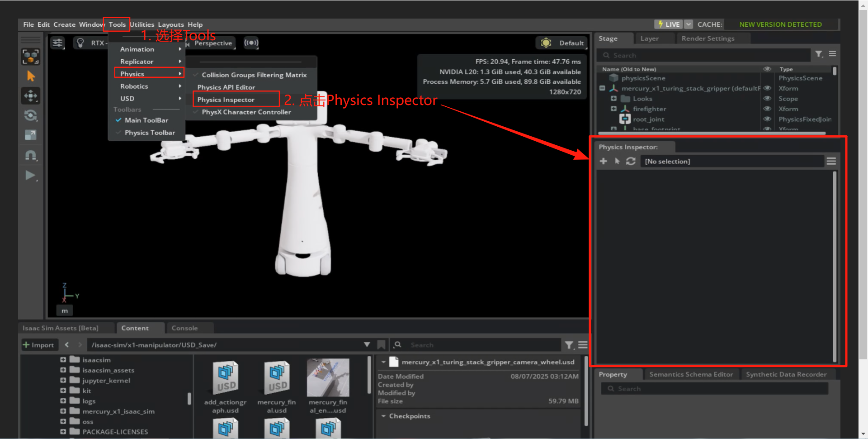Toggle visibility of root_joint
This screenshot has height=439, width=868.
767,119
